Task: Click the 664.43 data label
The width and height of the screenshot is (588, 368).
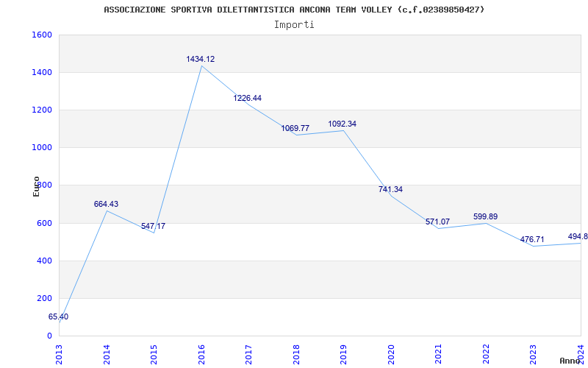Action: point(106,205)
